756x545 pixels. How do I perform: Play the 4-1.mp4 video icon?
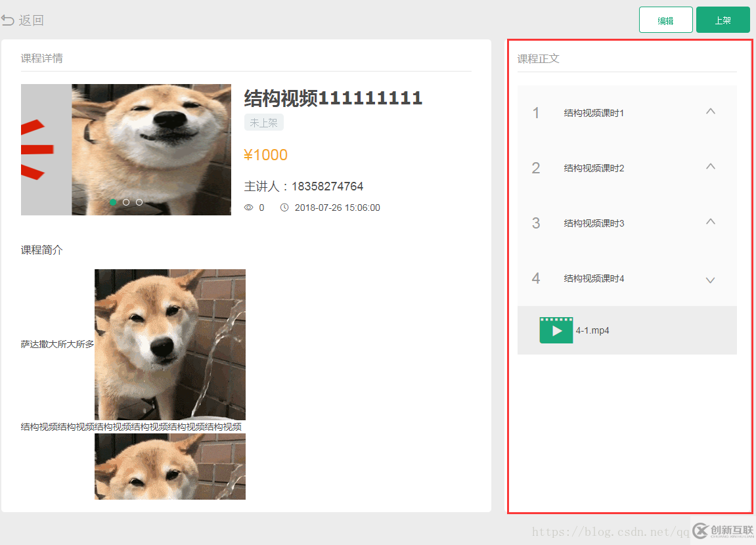[x=556, y=330]
